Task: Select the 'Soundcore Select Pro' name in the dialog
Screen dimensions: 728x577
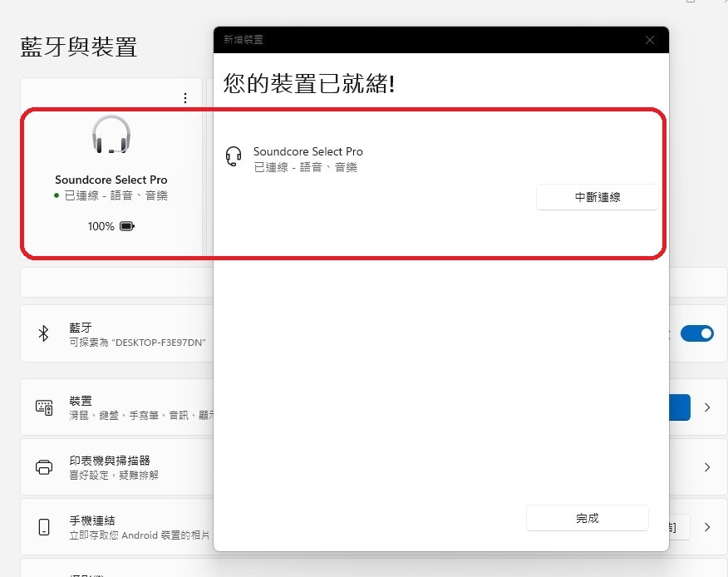Action: coord(308,151)
